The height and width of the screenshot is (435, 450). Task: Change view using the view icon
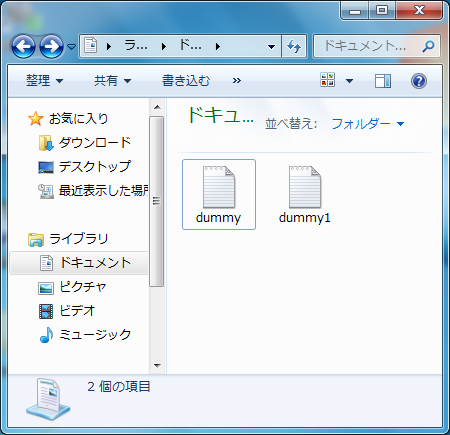(327, 80)
